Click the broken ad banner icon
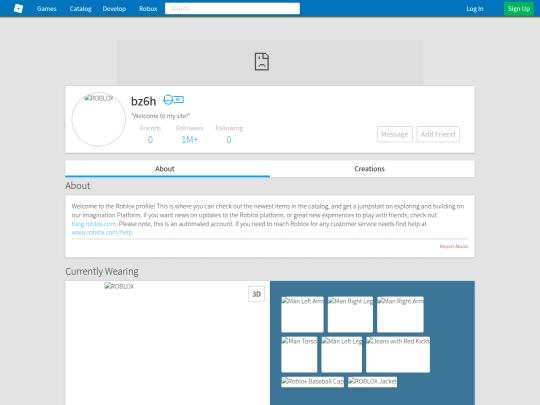Screen dimensions: 540x405 [262, 62]
